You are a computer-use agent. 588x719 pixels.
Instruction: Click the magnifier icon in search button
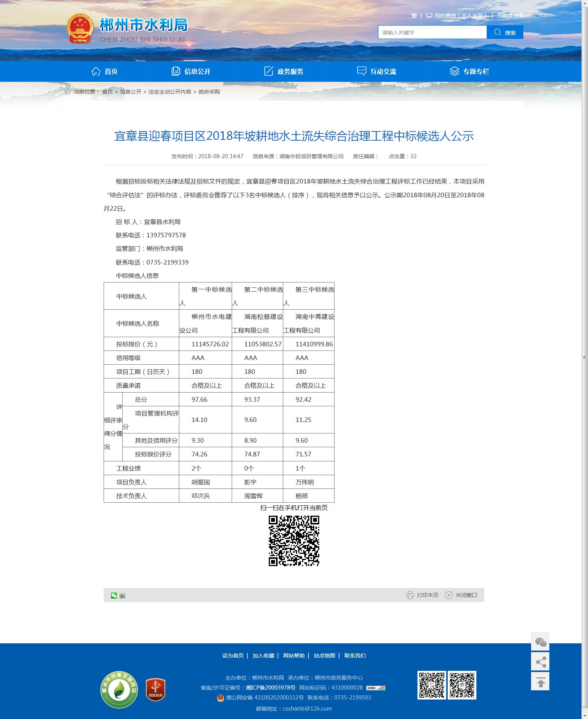pyautogui.click(x=497, y=32)
